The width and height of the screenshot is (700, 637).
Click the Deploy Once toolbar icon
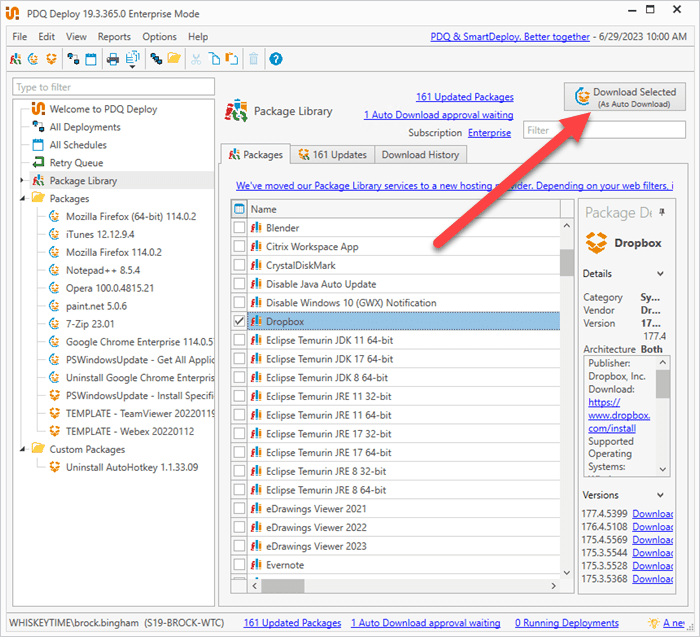(x=73, y=59)
